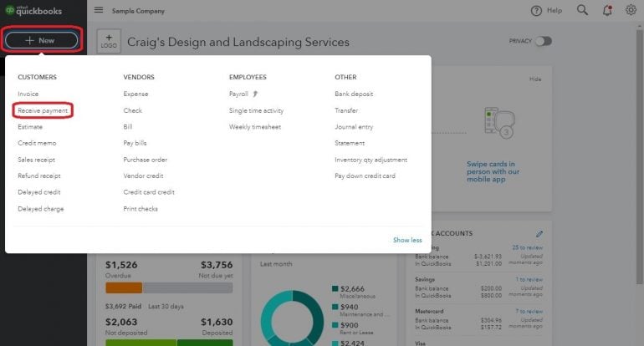Click the New button
Viewport: 644px width, 346px height.
tap(41, 40)
